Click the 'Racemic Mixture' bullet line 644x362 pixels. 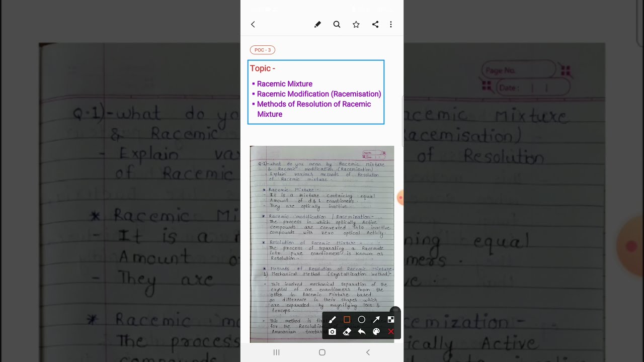[x=285, y=84]
